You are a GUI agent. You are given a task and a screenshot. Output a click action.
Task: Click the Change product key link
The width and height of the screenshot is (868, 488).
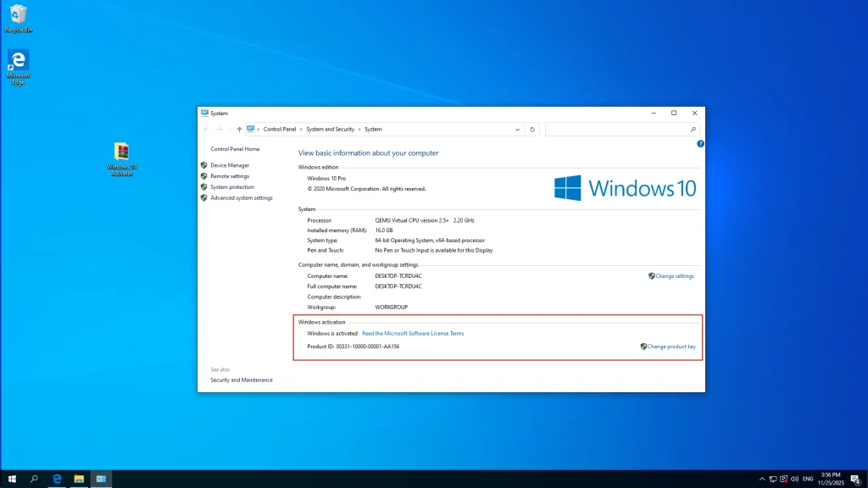tap(670, 346)
